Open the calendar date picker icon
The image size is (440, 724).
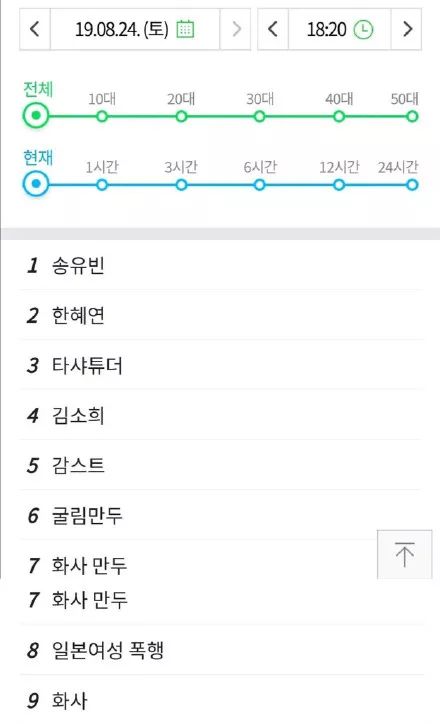(186, 30)
